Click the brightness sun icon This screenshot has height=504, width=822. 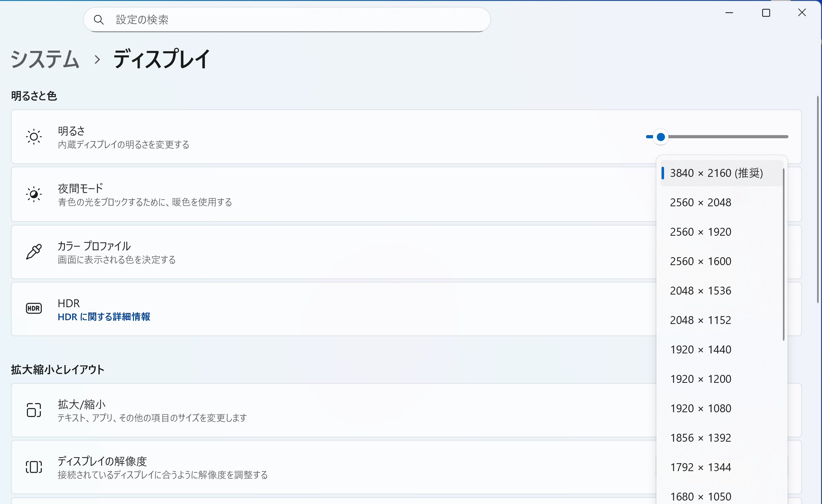pos(34,137)
